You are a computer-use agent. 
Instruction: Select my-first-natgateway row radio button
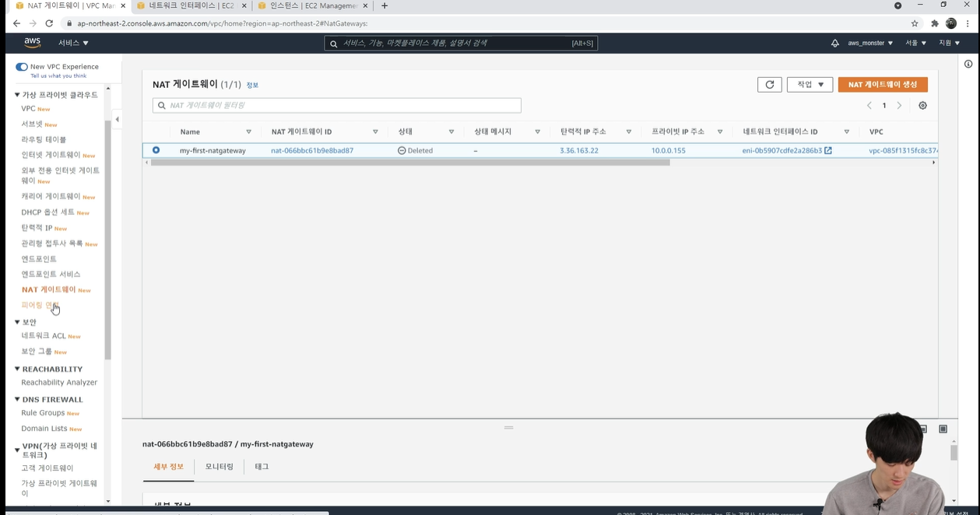point(156,150)
